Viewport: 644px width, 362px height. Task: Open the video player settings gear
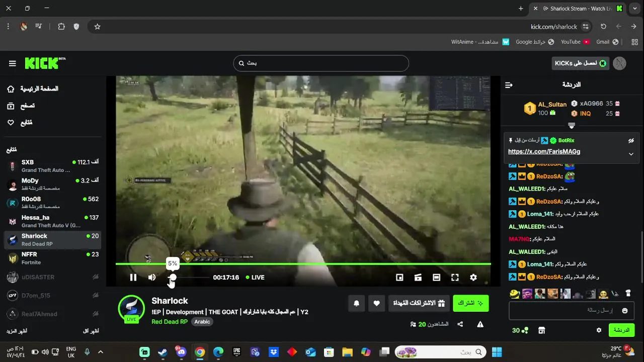tap(473, 277)
